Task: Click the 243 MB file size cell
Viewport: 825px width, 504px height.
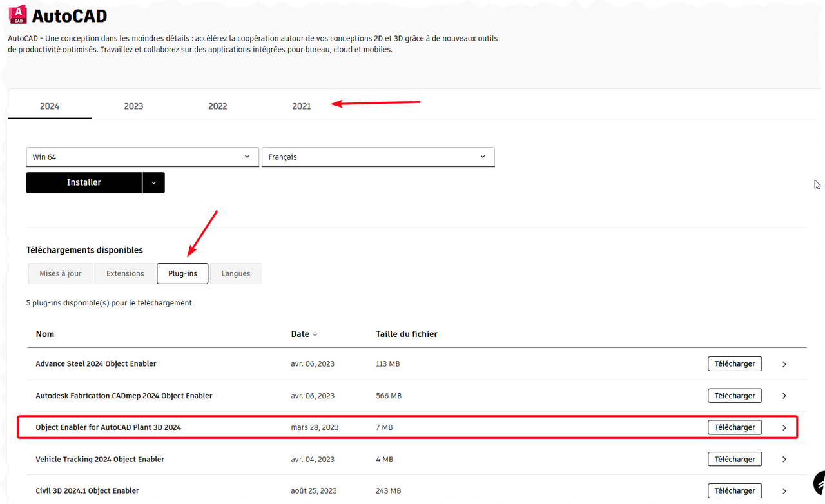Action: click(389, 490)
